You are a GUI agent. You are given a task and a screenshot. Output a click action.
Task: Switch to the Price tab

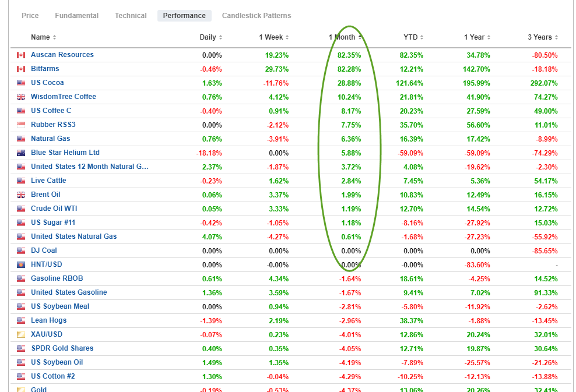(30, 15)
